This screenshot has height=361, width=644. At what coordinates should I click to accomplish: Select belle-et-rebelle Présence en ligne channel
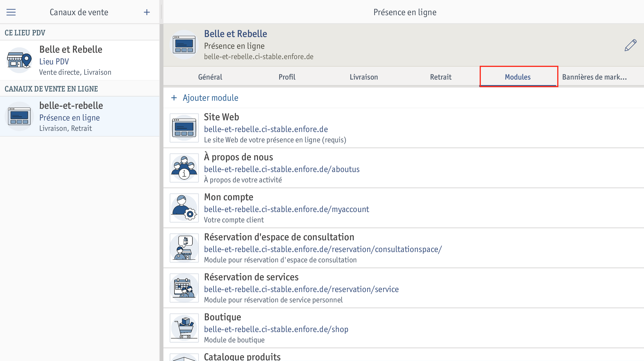click(79, 116)
